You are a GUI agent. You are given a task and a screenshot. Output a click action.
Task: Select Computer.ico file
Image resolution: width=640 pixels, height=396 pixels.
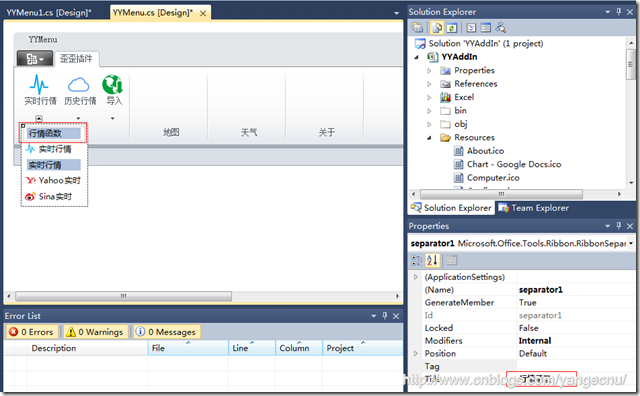(493, 178)
